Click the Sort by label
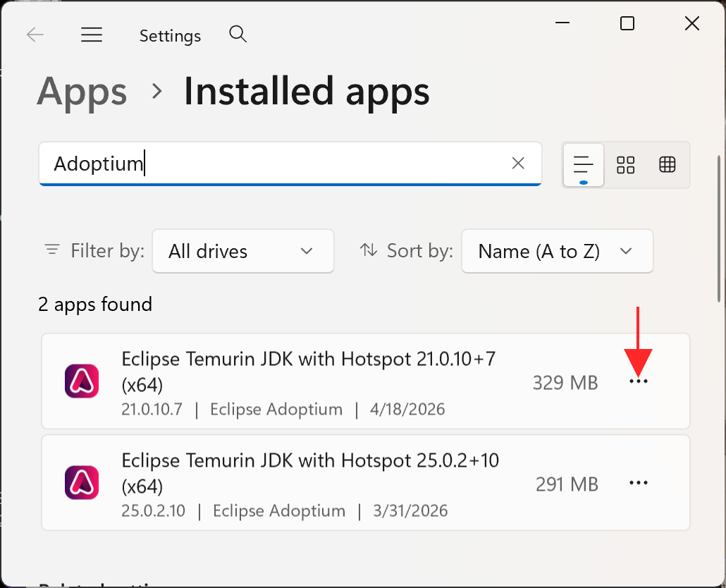 (x=420, y=250)
